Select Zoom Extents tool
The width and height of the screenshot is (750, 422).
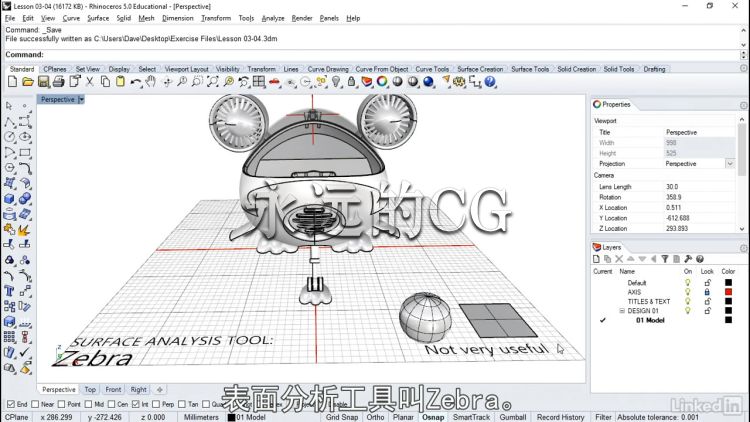tap(212, 82)
